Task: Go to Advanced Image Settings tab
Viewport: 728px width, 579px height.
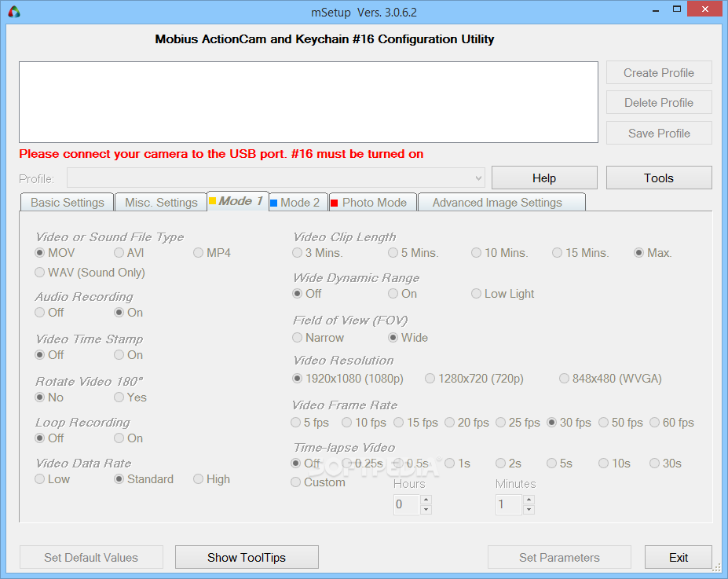Action: (501, 203)
